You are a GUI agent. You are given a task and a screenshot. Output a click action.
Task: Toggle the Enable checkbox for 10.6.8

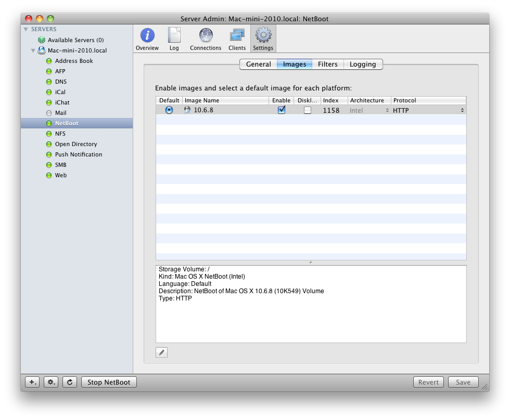click(282, 110)
